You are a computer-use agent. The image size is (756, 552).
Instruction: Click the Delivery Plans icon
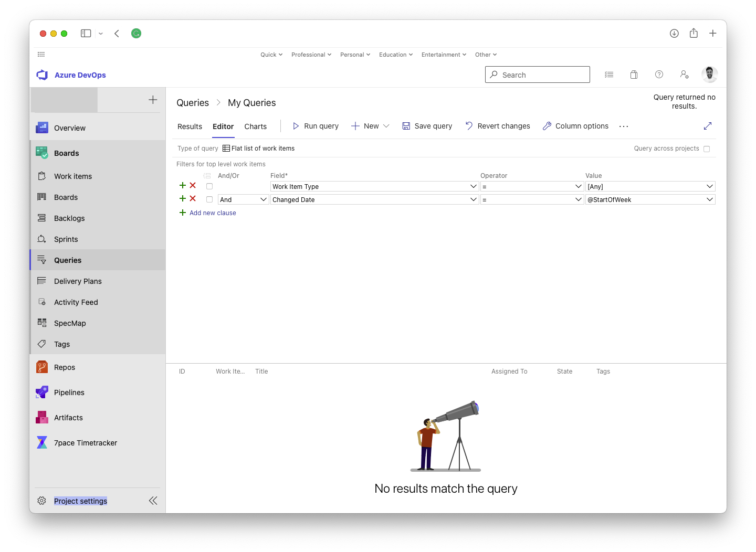(42, 281)
